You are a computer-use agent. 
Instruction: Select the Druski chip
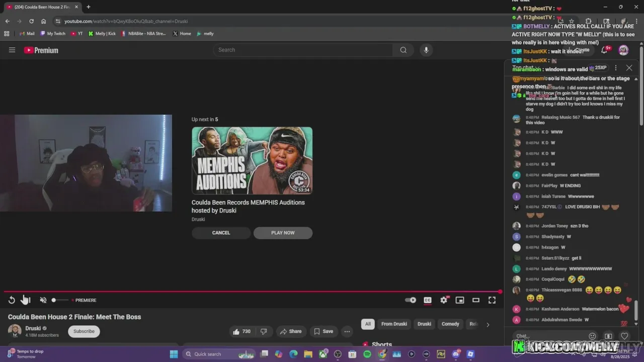[424, 324]
